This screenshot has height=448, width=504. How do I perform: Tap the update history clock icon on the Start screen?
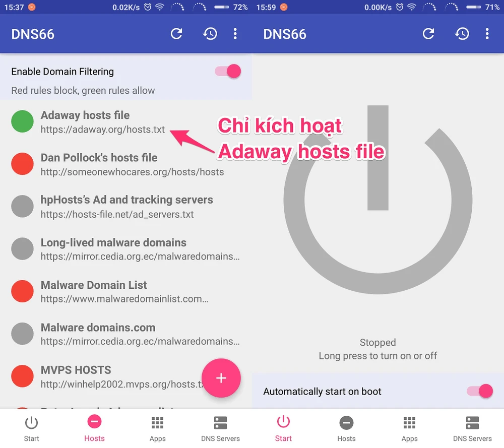(x=462, y=34)
